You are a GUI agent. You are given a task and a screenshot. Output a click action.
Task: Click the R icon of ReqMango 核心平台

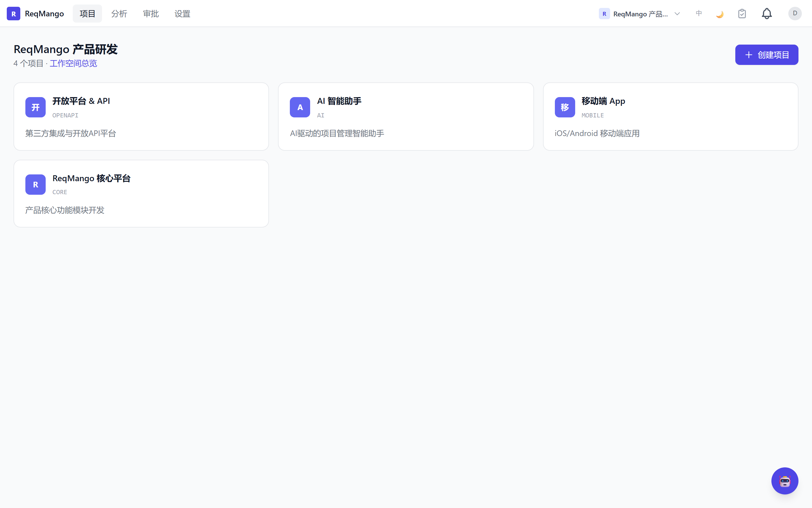pyautogui.click(x=36, y=185)
